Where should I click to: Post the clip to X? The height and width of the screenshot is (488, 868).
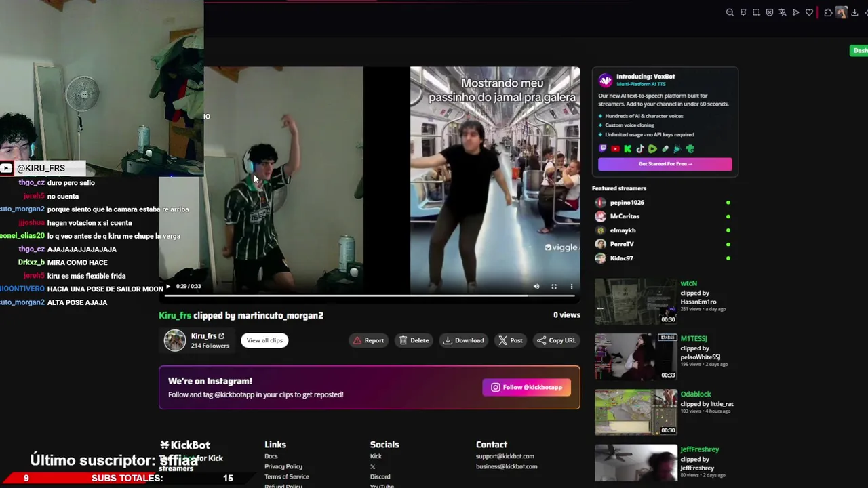(511, 340)
